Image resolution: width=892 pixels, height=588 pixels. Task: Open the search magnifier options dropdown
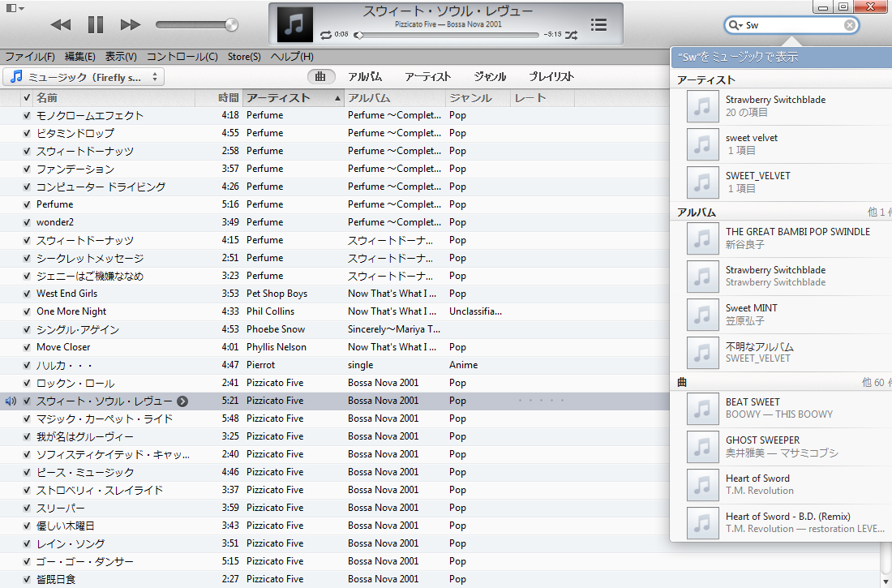[735, 25]
